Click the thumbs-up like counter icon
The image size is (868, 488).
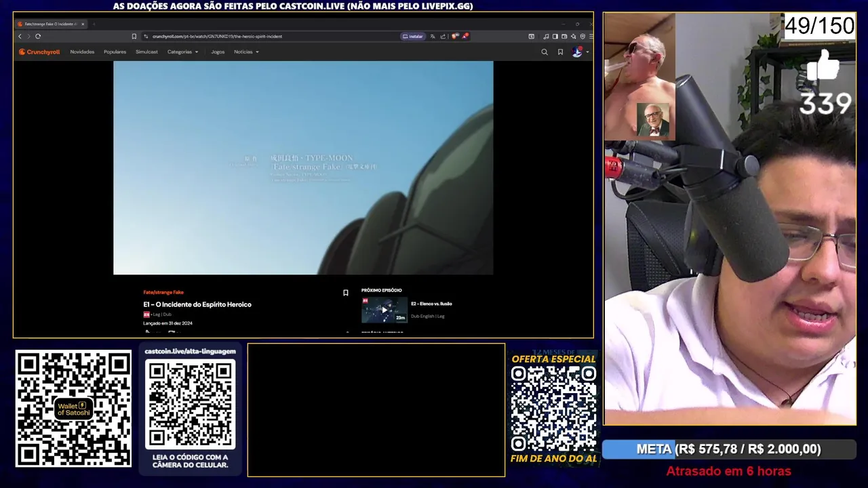823,67
